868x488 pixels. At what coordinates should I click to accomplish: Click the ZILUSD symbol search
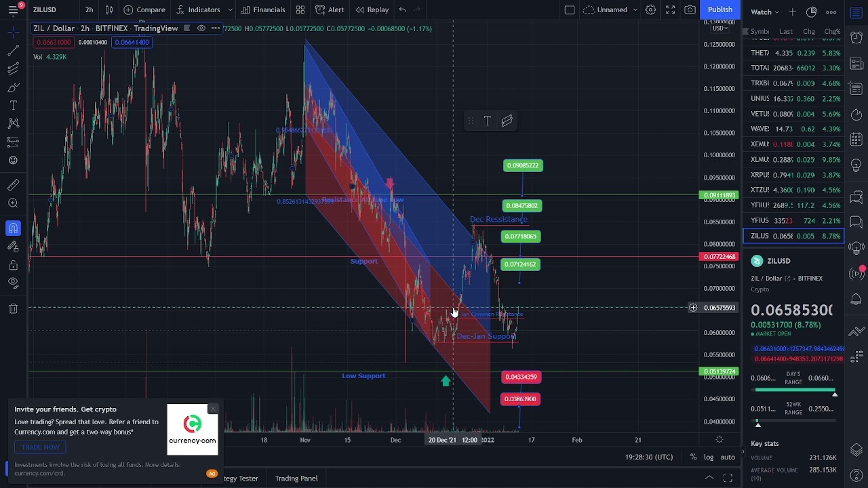[45, 9]
